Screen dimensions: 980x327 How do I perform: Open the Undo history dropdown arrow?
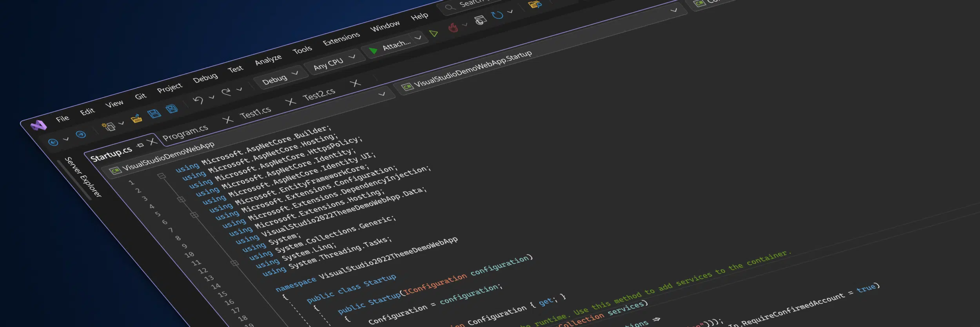(x=212, y=97)
